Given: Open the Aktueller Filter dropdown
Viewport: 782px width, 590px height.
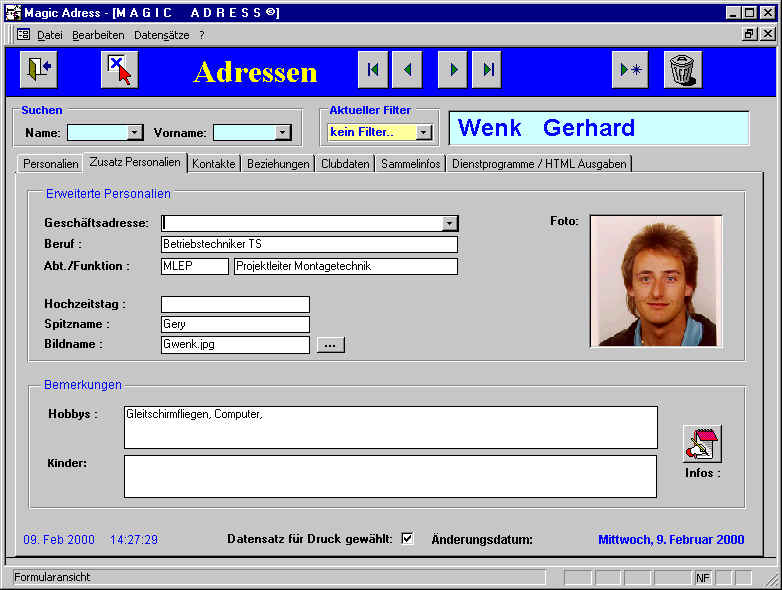Looking at the screenshot, I should point(424,132).
